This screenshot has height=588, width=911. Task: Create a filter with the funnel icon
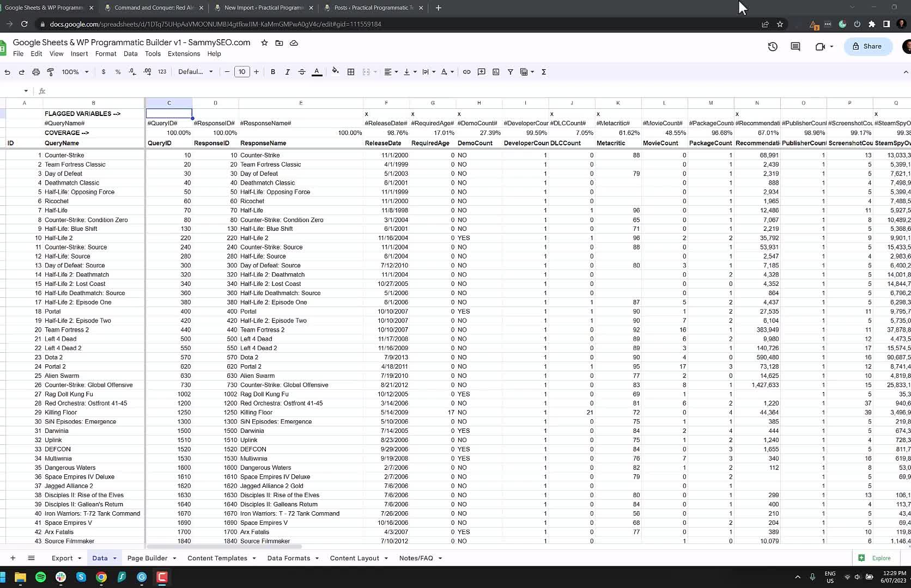[x=511, y=72]
